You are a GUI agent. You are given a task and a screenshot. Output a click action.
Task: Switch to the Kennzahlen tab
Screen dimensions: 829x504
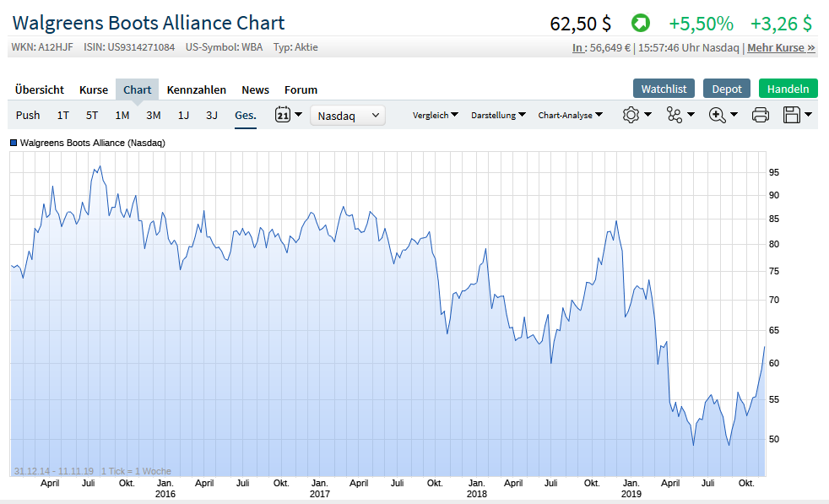tap(196, 89)
